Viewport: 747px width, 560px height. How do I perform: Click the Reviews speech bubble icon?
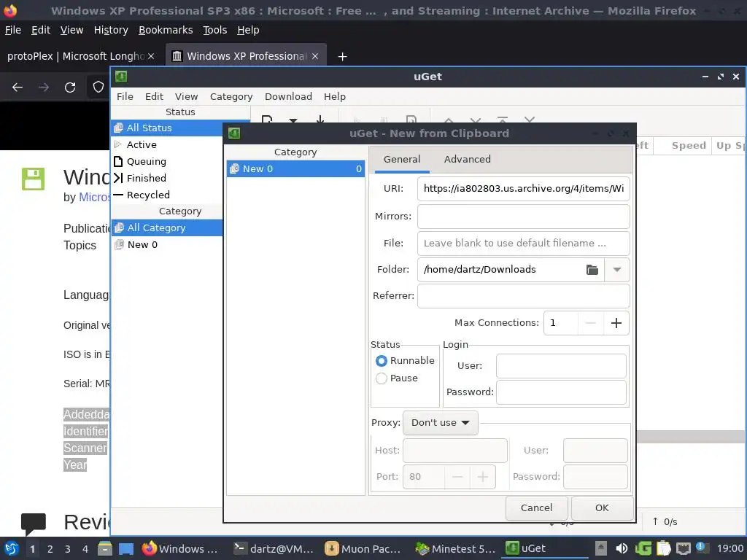tap(34, 524)
